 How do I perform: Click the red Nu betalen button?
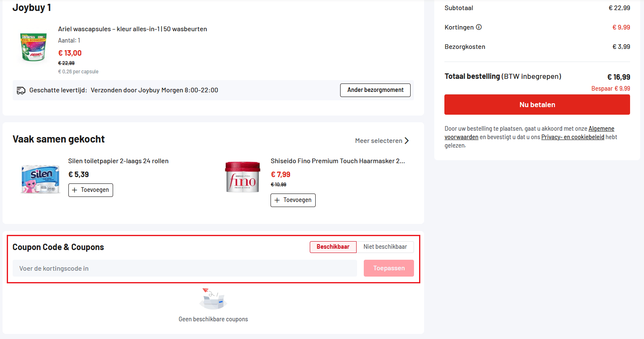pos(537,105)
